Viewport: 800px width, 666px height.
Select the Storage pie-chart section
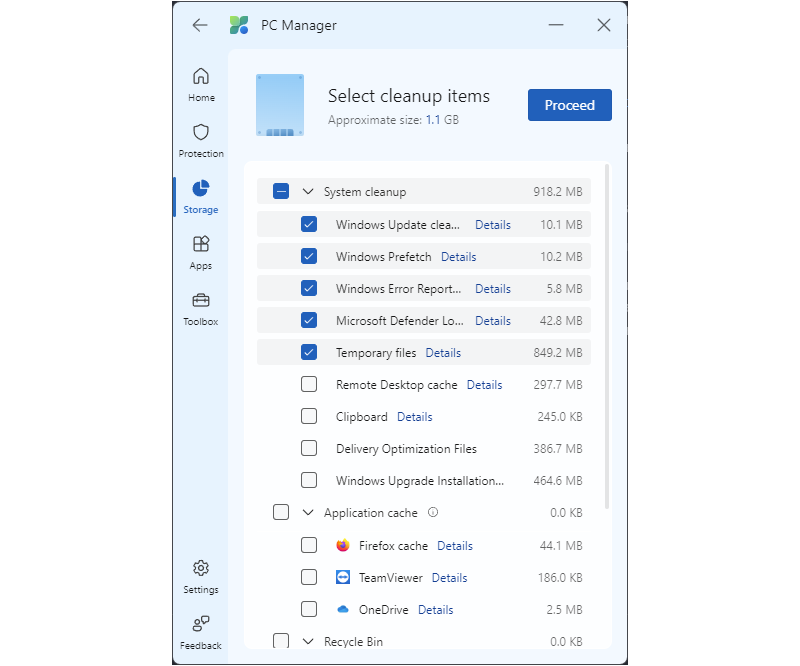pyautogui.click(x=201, y=197)
